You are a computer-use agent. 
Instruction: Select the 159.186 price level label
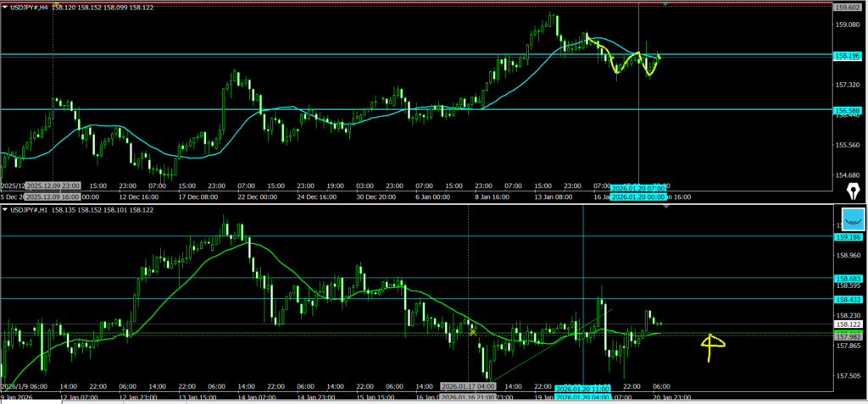pyautogui.click(x=849, y=238)
